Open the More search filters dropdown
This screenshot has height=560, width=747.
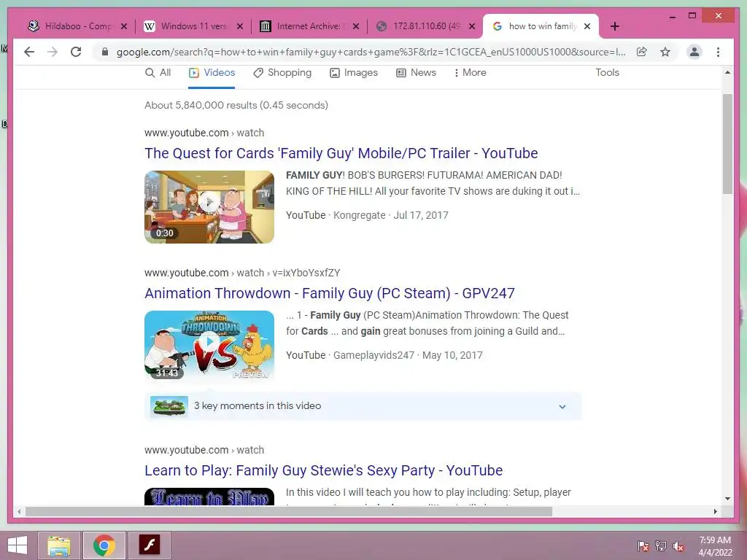click(470, 73)
